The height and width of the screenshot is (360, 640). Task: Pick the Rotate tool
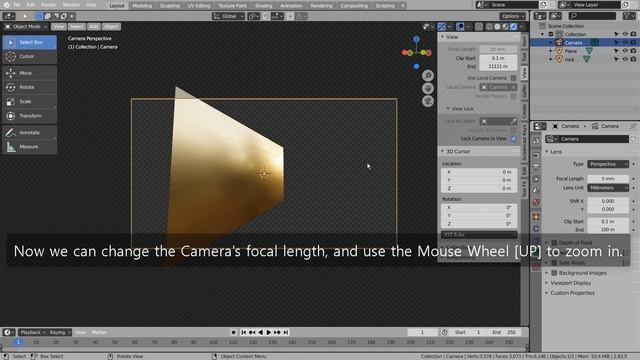click(29, 87)
